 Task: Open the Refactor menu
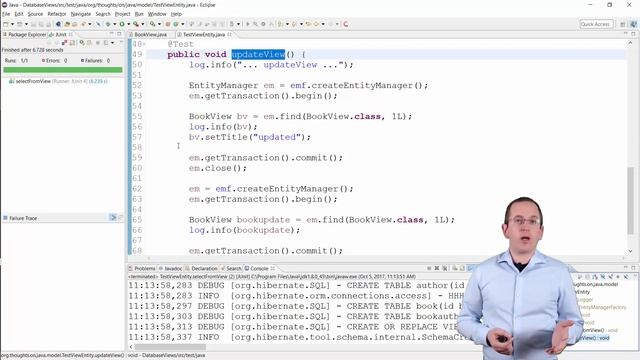coord(57,14)
